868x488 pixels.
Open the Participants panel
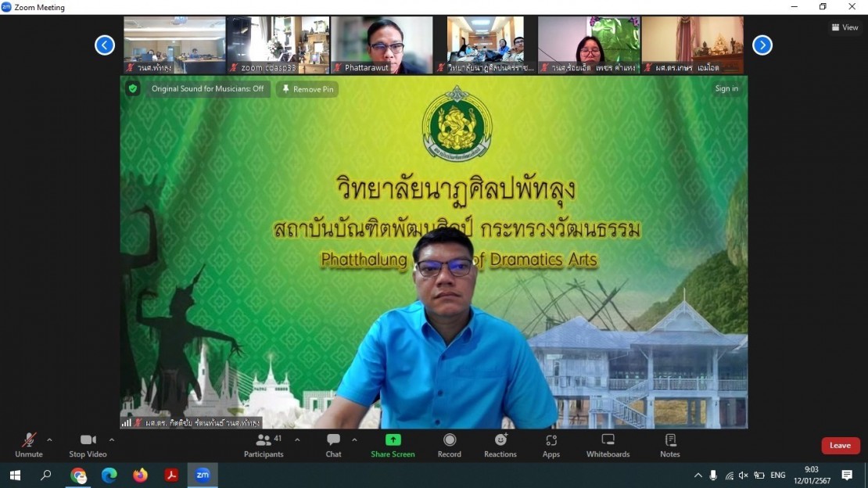point(264,445)
